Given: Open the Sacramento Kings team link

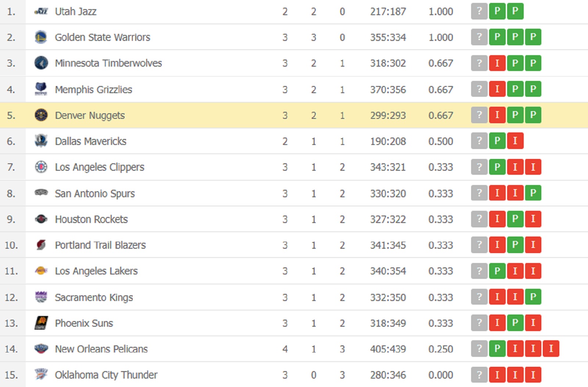Looking at the screenshot, I should [94, 297].
